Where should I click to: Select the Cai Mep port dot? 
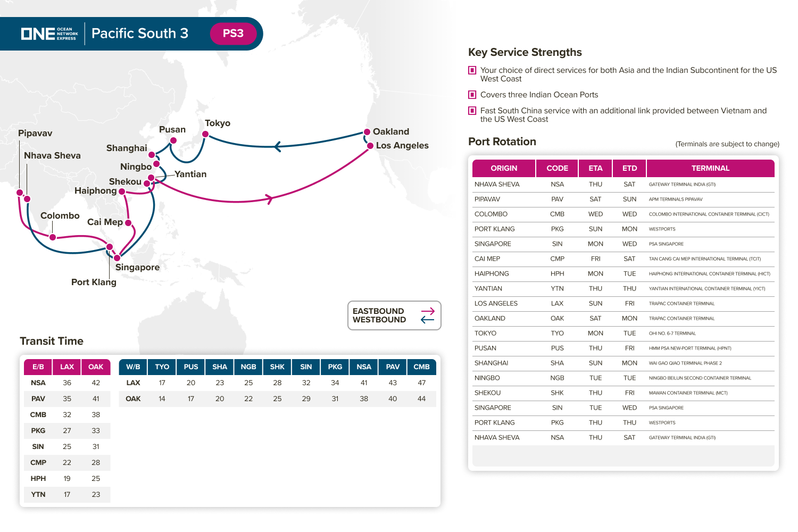point(128,223)
